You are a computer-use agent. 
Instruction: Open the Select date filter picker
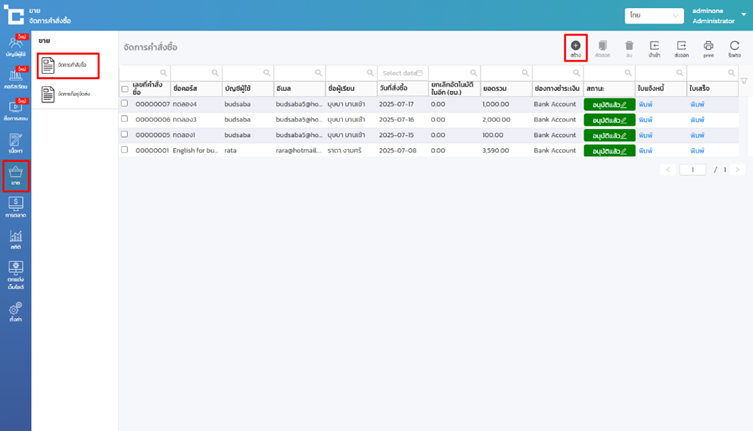pyautogui.click(x=402, y=73)
